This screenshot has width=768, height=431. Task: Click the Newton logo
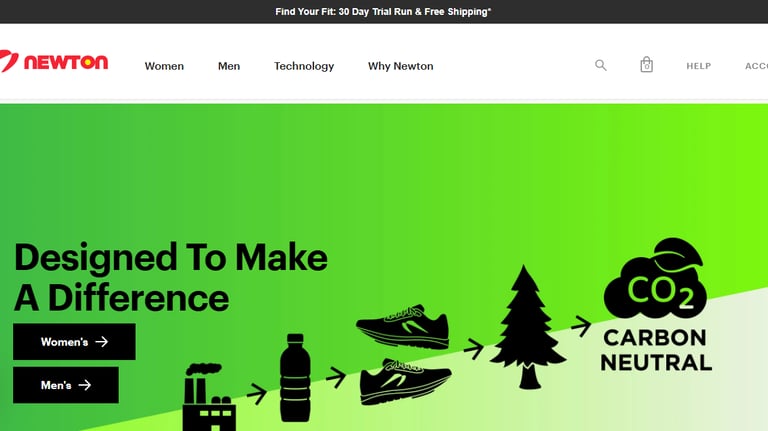[x=53, y=62]
